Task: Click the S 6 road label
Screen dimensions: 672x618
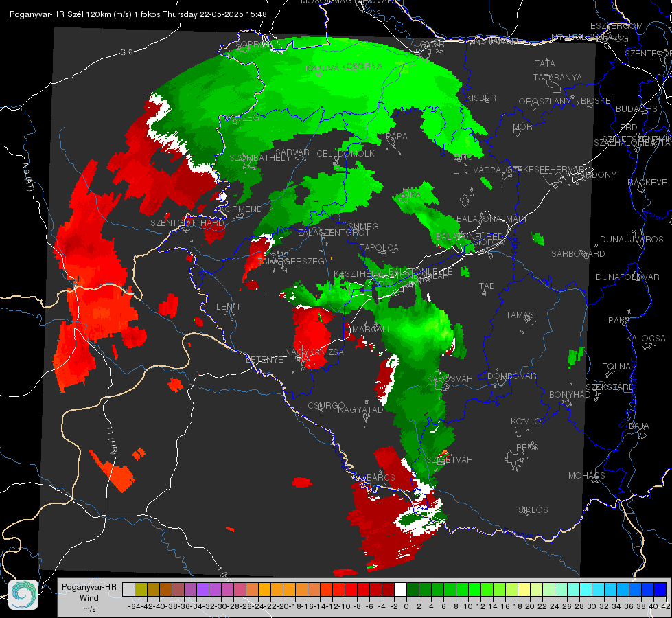Action: 126,52
